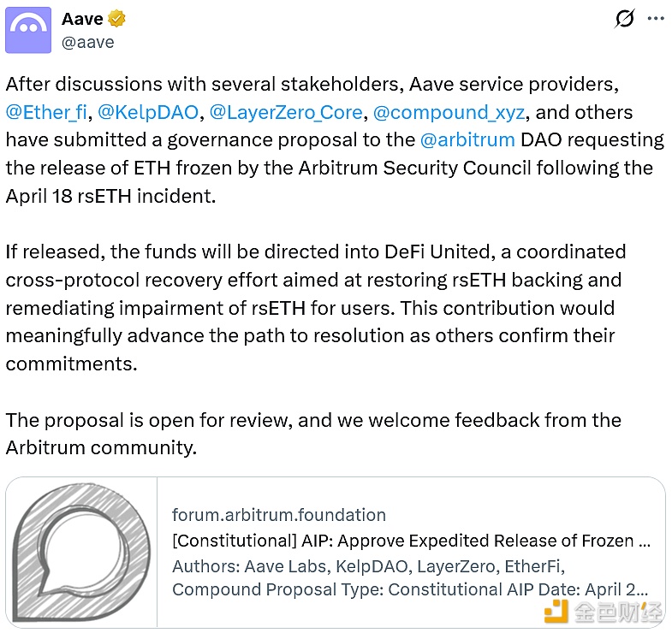Click the @arbitrum mention
Viewport: 672px width, 633px height.
pyautogui.click(x=467, y=139)
